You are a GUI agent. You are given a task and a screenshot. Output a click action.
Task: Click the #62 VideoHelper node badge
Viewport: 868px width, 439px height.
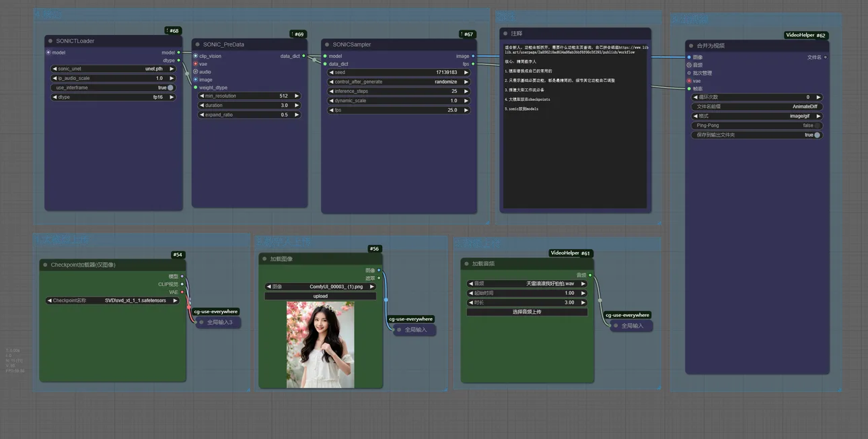805,35
